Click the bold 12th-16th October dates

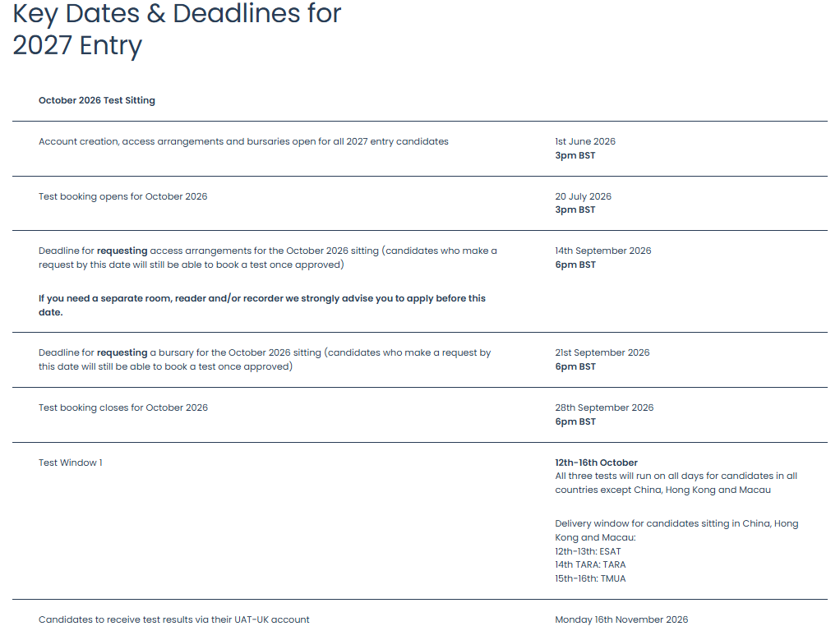pos(597,463)
